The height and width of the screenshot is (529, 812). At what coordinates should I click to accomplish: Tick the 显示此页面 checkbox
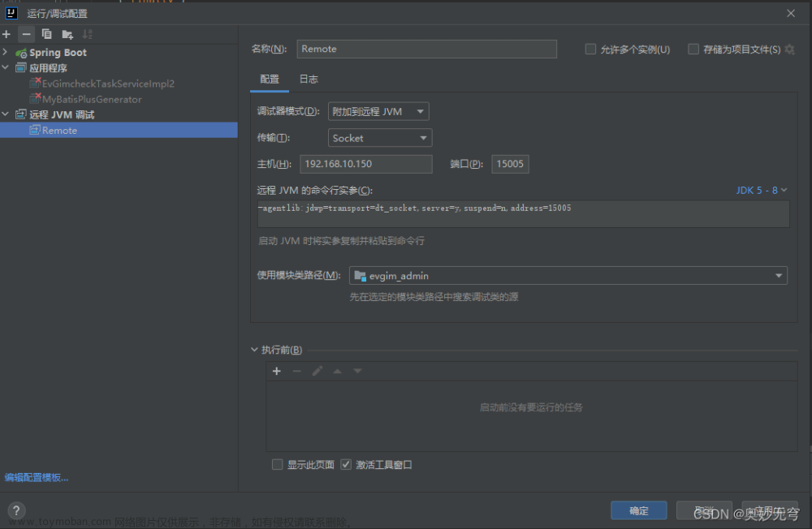[x=277, y=464]
